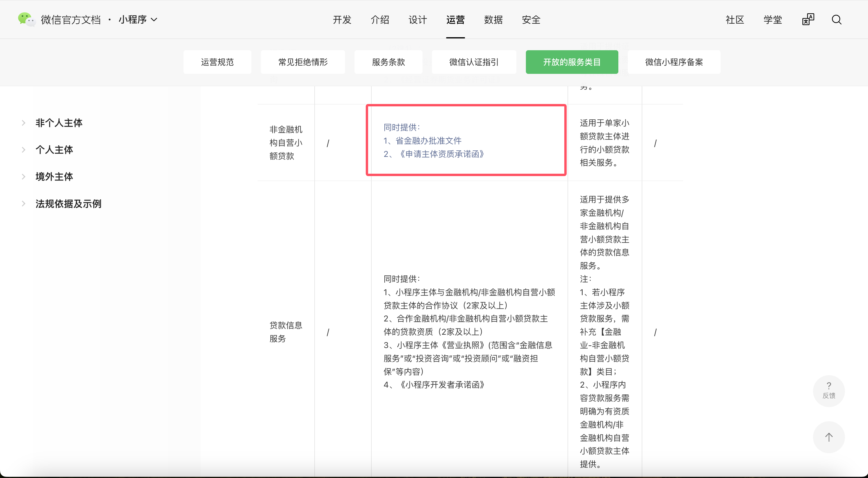Click the language translate icon
Viewport: 868px width, 478px height.
pyautogui.click(x=808, y=19)
